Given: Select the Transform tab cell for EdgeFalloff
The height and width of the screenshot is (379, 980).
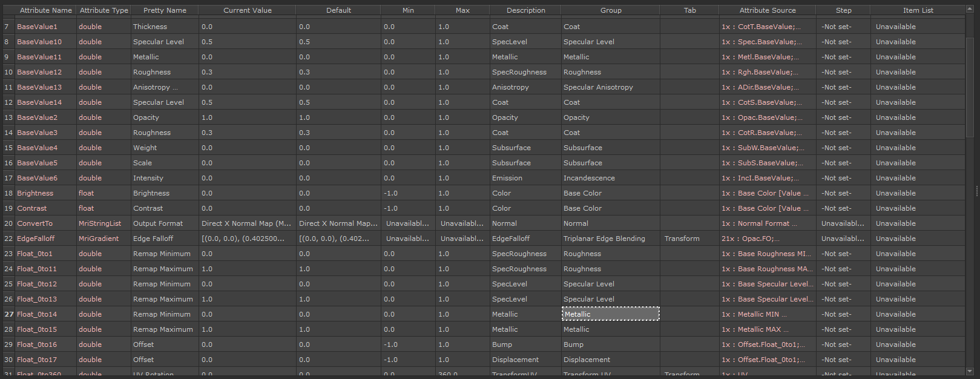Looking at the screenshot, I should pyautogui.click(x=689, y=239).
